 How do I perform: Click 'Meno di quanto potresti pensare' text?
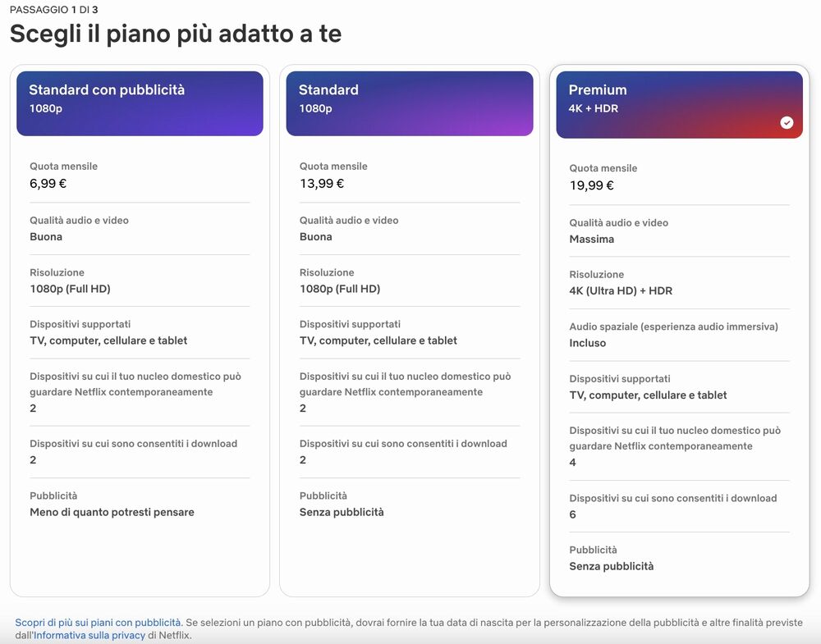click(x=112, y=512)
